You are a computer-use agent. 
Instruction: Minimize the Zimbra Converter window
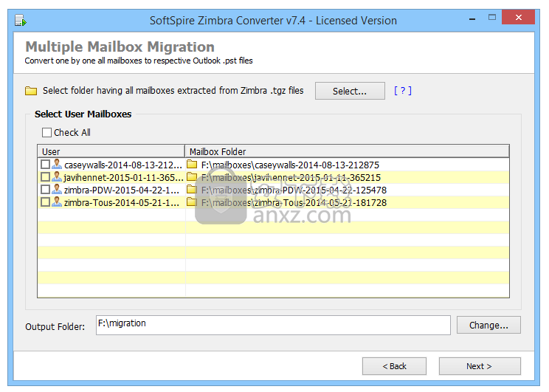(x=472, y=18)
